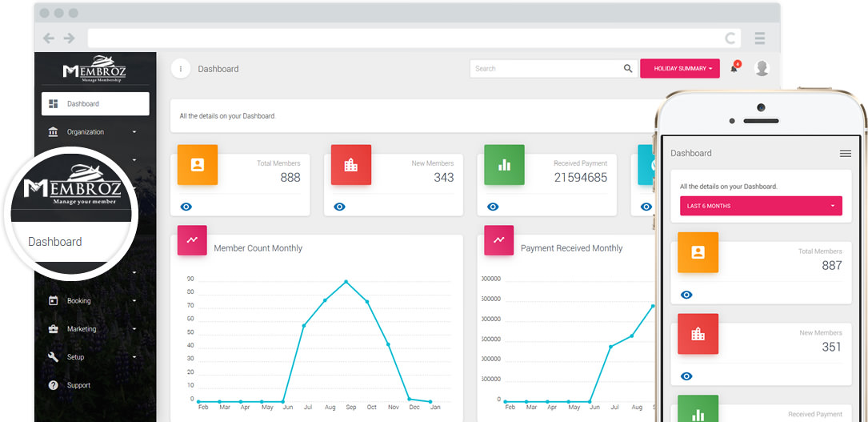Open the user avatar profile icon
Viewport: 868px width, 422px height.
(762, 68)
